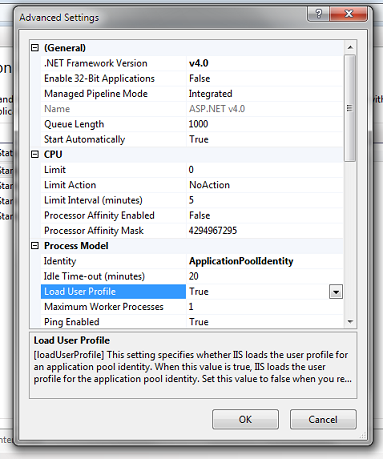The width and height of the screenshot is (383, 459).
Task: Click the scrollbar up arrow
Action: point(350,47)
